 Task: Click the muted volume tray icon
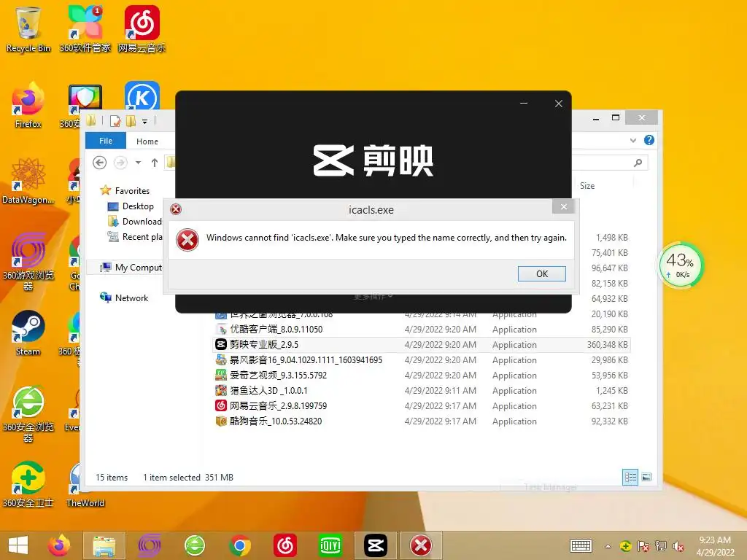678,546
